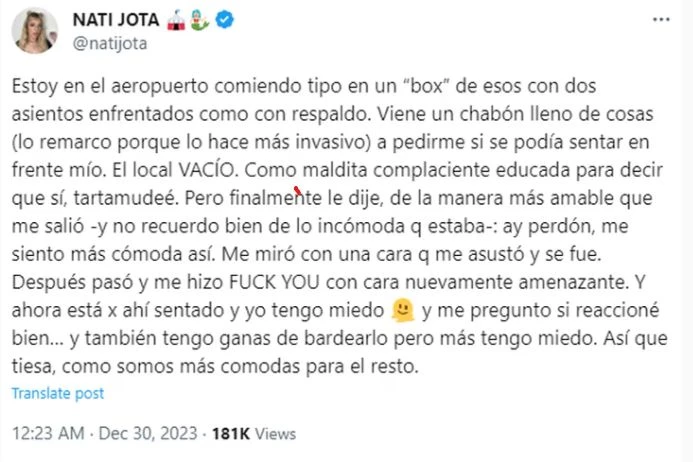Screen dimensions: 693x462
Task: Open NATI JOTA's profile picture
Action: pos(34,31)
